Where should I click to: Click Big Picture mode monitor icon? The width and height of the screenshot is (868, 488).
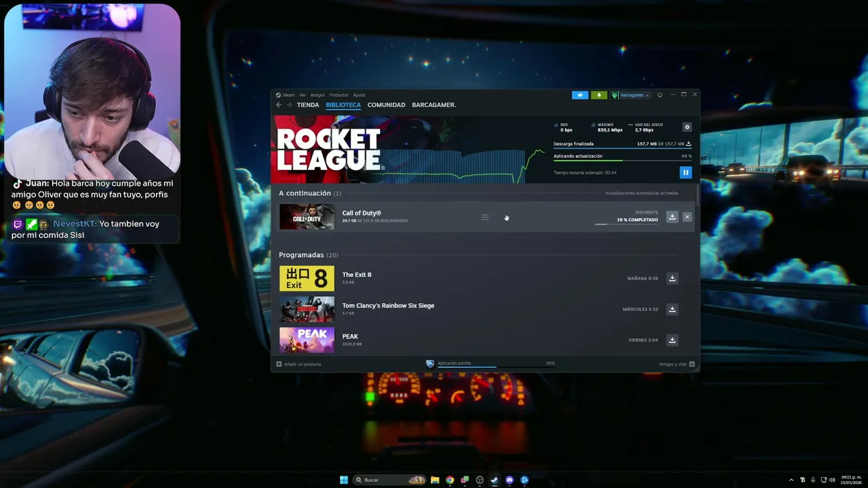point(660,95)
